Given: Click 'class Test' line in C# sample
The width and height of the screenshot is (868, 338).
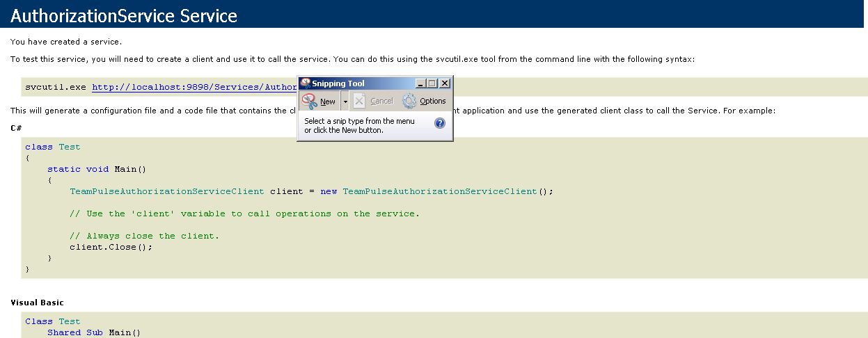Looking at the screenshot, I should point(52,147).
